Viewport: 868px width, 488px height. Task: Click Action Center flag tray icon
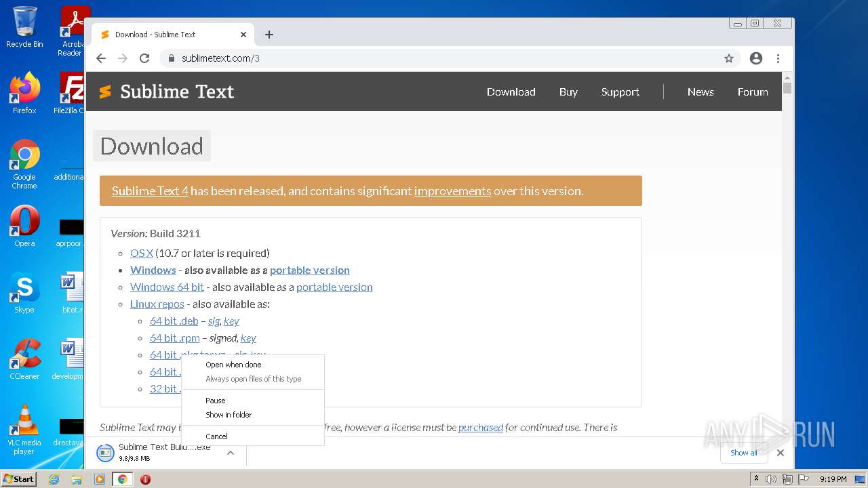(803, 479)
